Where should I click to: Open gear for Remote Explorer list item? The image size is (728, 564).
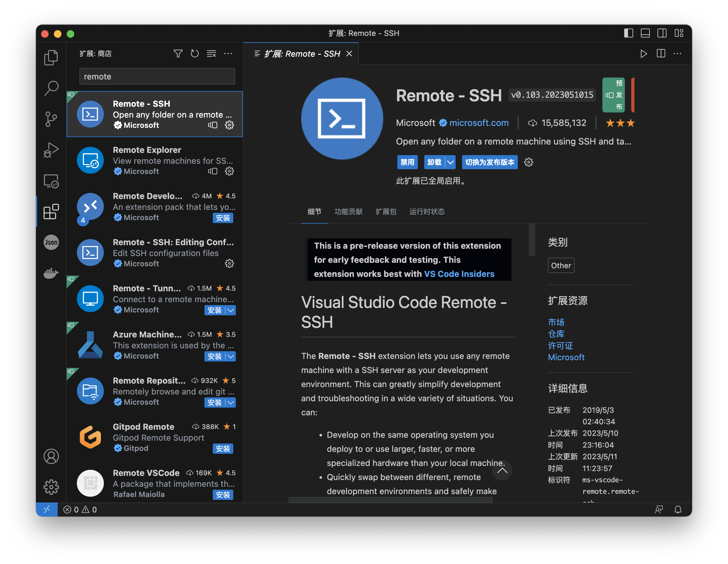click(x=229, y=171)
